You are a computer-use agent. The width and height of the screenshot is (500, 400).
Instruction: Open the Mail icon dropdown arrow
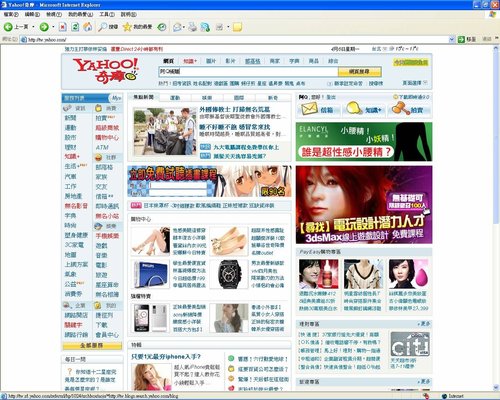pos(184,27)
